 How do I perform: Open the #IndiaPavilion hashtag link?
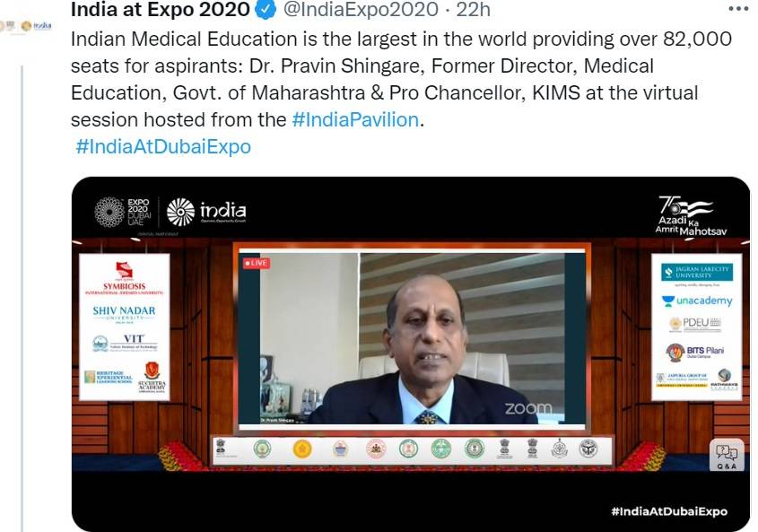click(355, 119)
